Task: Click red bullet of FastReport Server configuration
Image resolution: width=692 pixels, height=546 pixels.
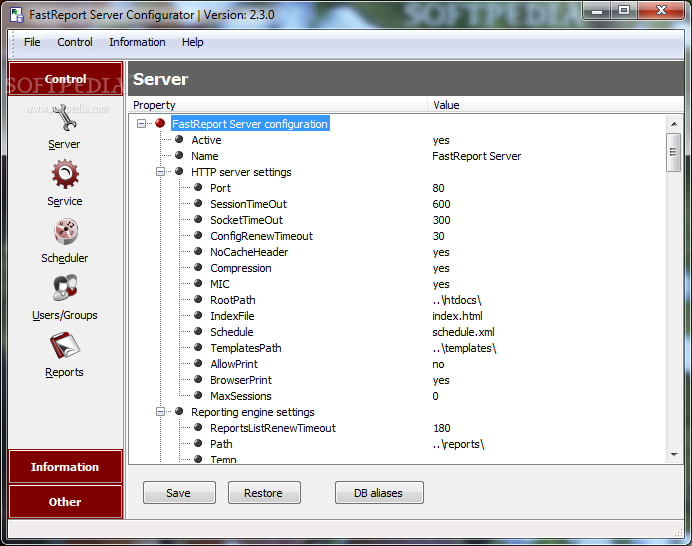Action: pyautogui.click(x=160, y=124)
